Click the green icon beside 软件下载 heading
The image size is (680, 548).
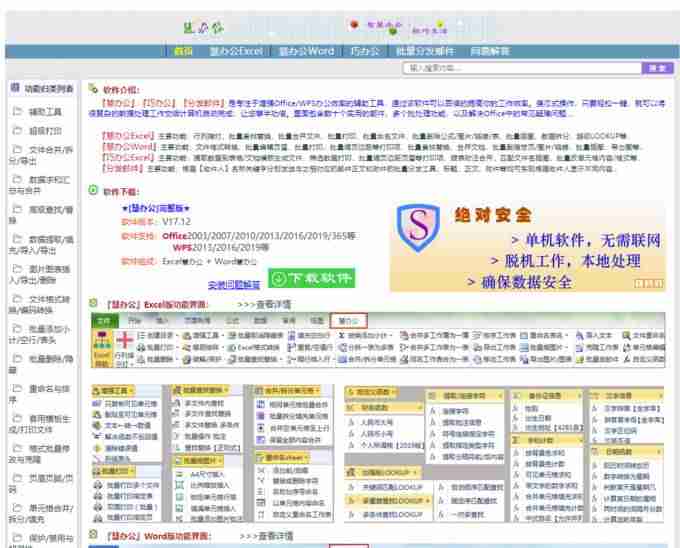pyautogui.click(x=93, y=190)
